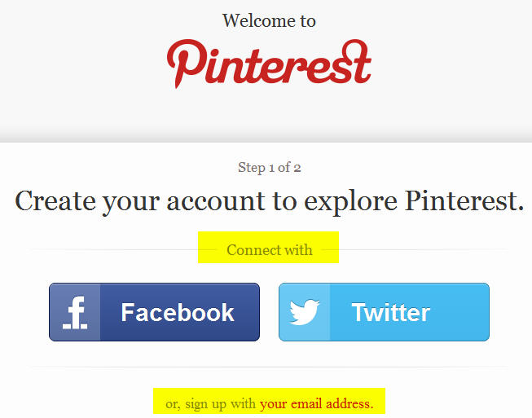Click the gap between Facebook and Twitter buttons
The width and height of the screenshot is (532, 418).
(269, 312)
